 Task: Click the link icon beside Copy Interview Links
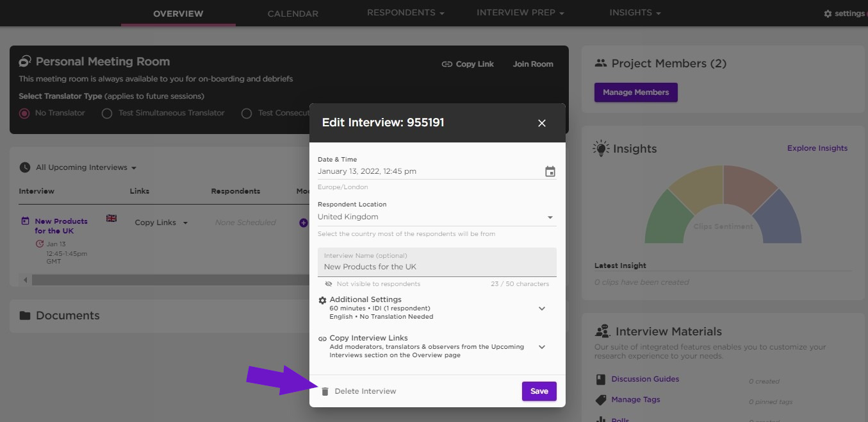[x=322, y=339]
